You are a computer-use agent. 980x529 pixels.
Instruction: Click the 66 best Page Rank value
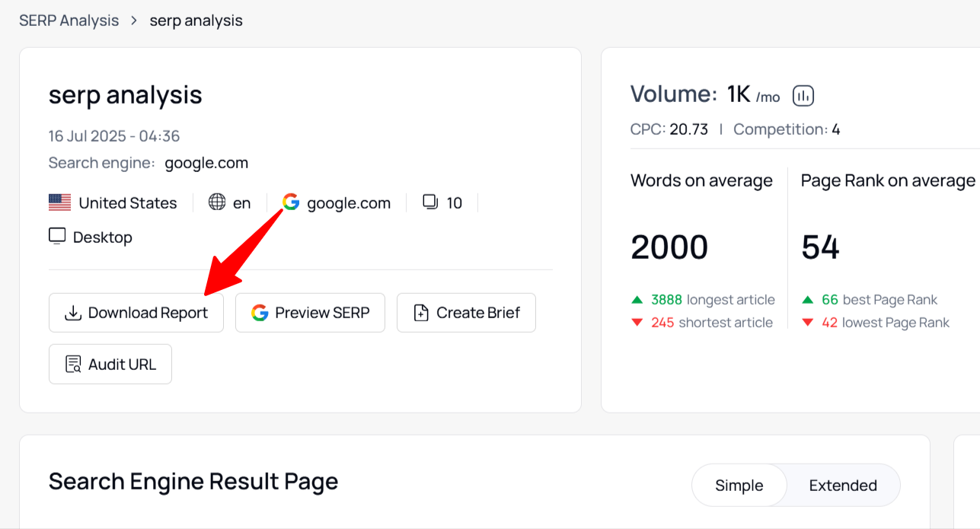point(830,300)
